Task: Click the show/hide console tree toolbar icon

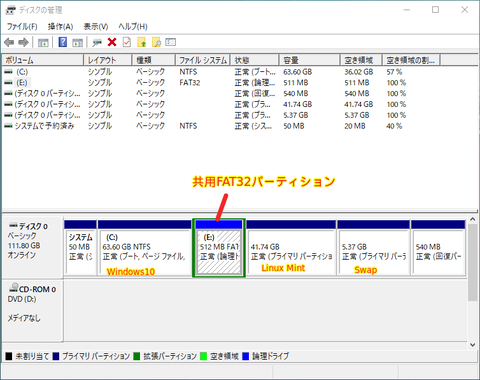Action: 43,42
